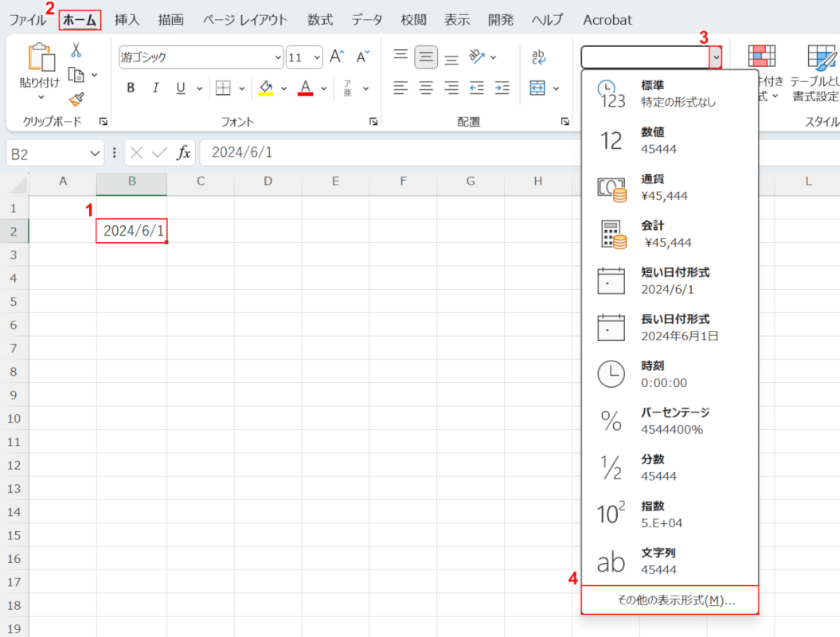
Task: Expand the font color palette arrow
Action: 323,88
